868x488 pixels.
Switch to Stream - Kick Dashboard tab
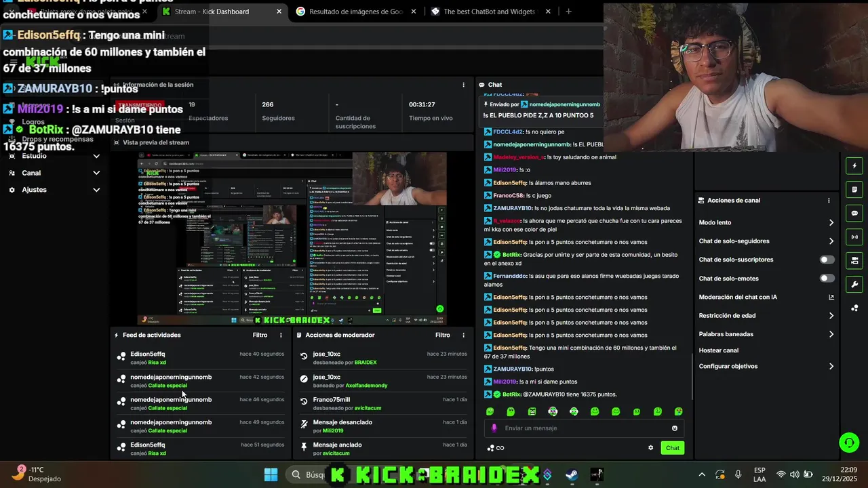[222, 12]
